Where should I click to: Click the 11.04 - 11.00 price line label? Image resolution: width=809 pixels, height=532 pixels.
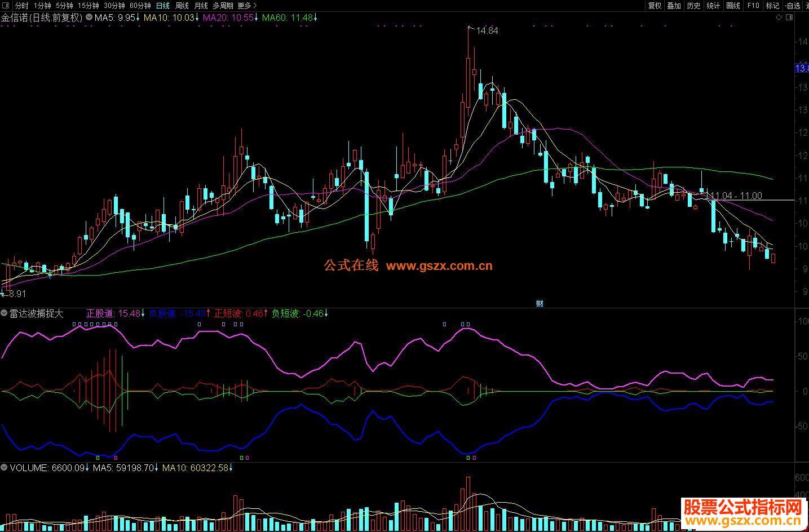pos(736,196)
